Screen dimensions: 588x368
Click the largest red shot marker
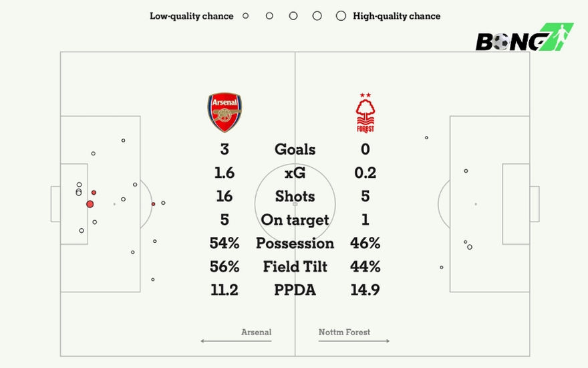coord(90,204)
